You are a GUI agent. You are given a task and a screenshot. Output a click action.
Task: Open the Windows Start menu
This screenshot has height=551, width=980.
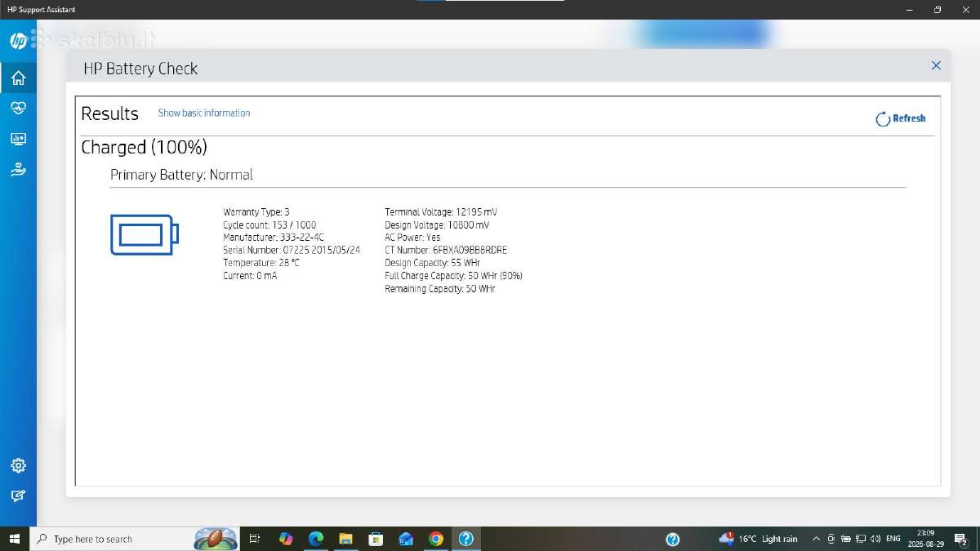pyautogui.click(x=14, y=539)
